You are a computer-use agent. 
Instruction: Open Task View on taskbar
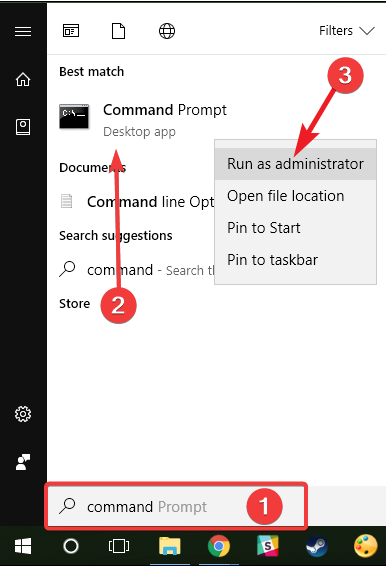coord(119,546)
